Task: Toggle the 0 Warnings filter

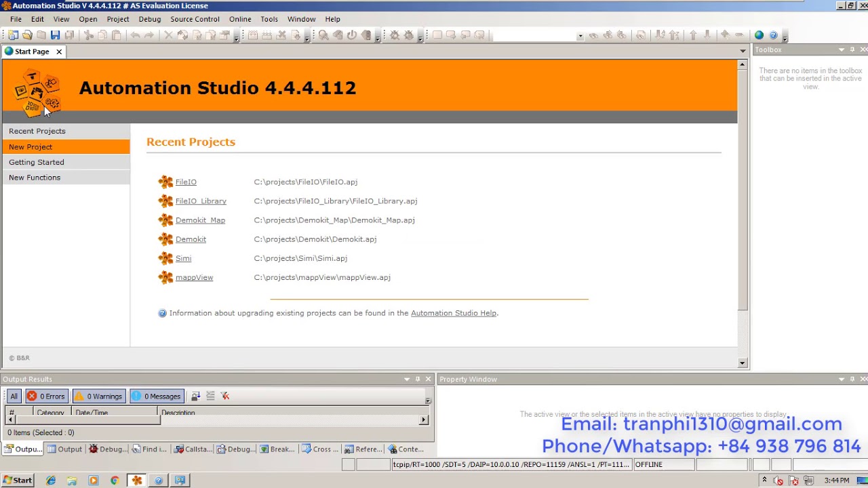Action: pos(98,396)
